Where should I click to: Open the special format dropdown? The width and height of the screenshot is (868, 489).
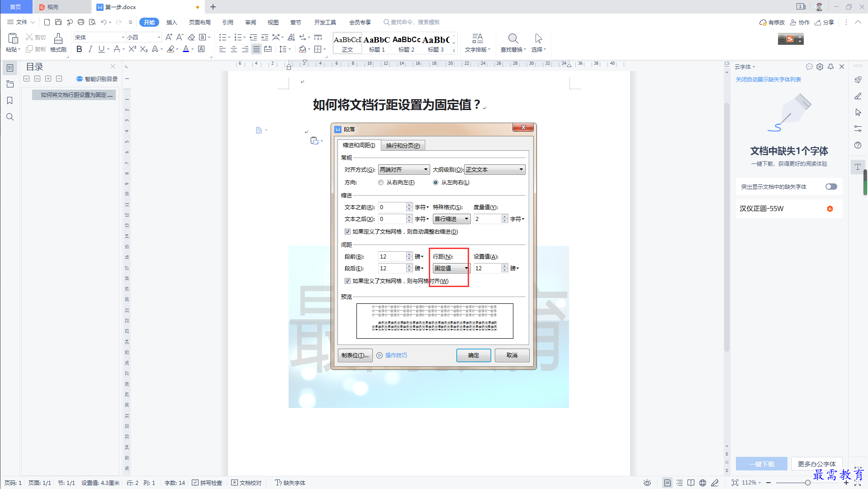[451, 219]
